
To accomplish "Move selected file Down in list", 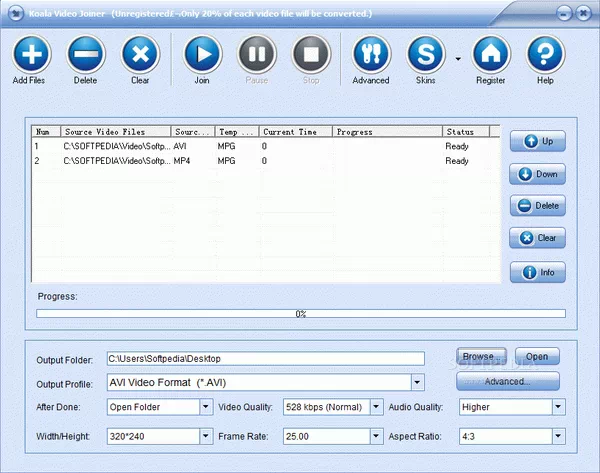I will (537, 174).
